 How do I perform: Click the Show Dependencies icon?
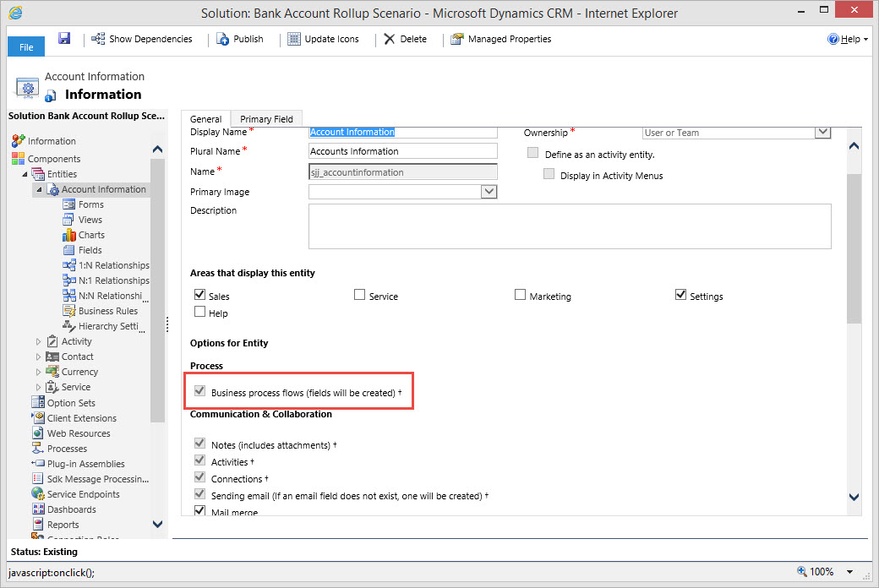(99, 39)
